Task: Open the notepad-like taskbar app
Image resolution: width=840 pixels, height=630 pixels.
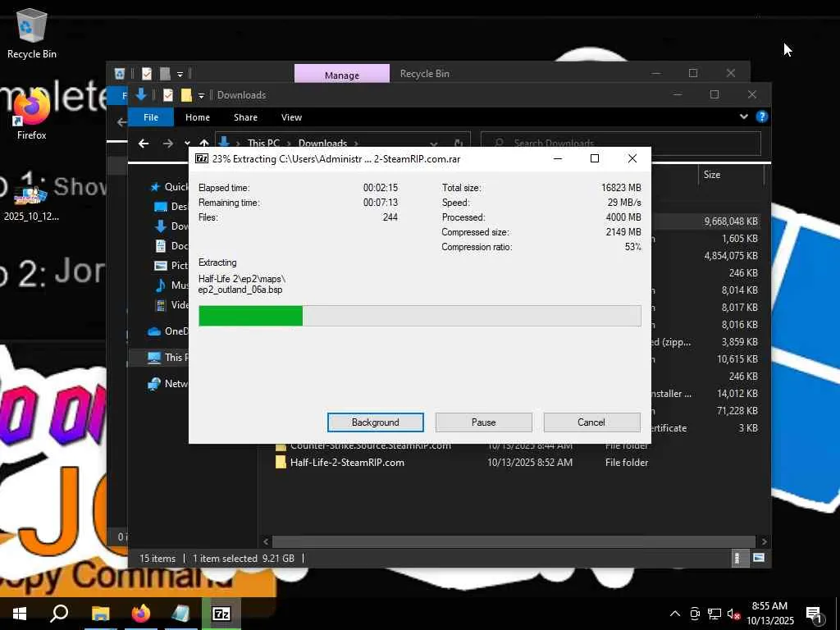Action: coord(181,614)
